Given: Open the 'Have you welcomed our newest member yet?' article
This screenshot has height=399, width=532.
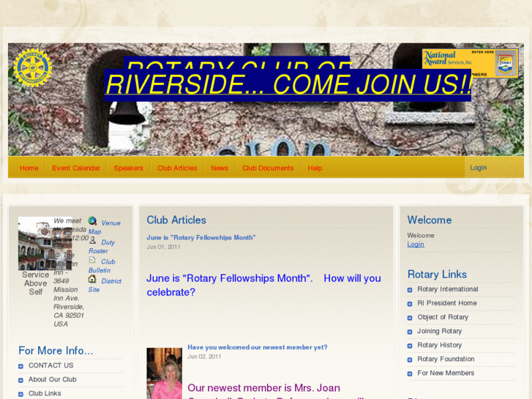Looking at the screenshot, I should (257, 347).
